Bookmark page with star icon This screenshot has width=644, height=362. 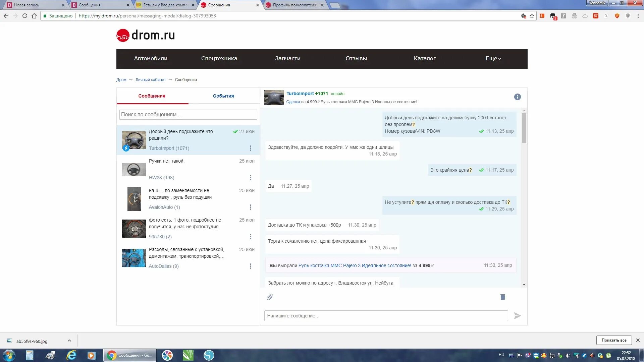[532, 16]
